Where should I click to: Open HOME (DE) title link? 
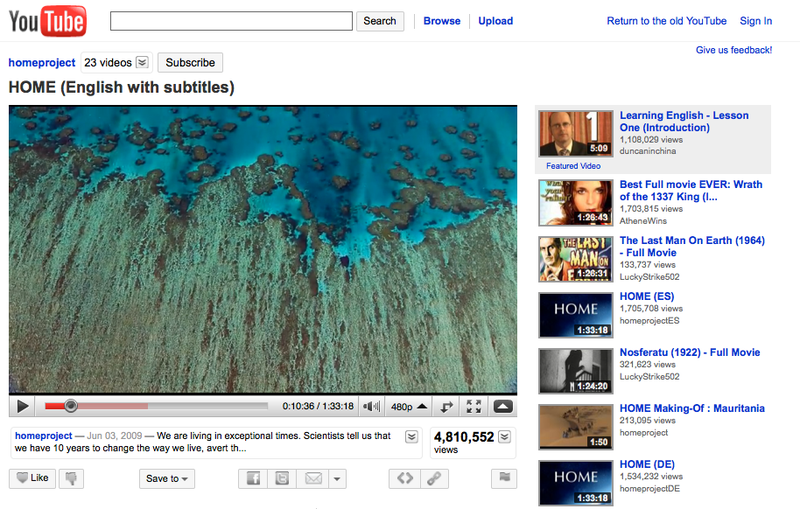tap(647, 464)
